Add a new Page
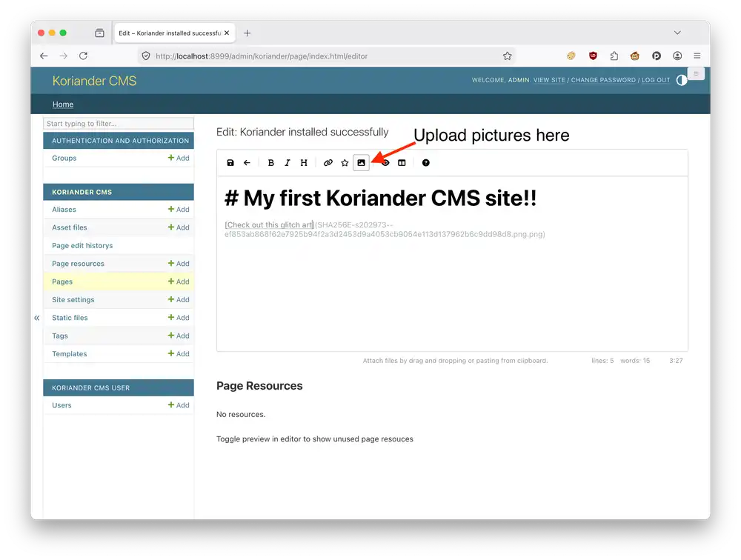The width and height of the screenshot is (741, 560). [x=179, y=281]
